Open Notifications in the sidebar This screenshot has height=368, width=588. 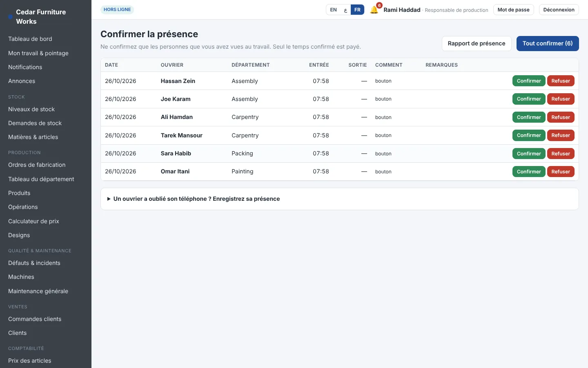(25, 67)
